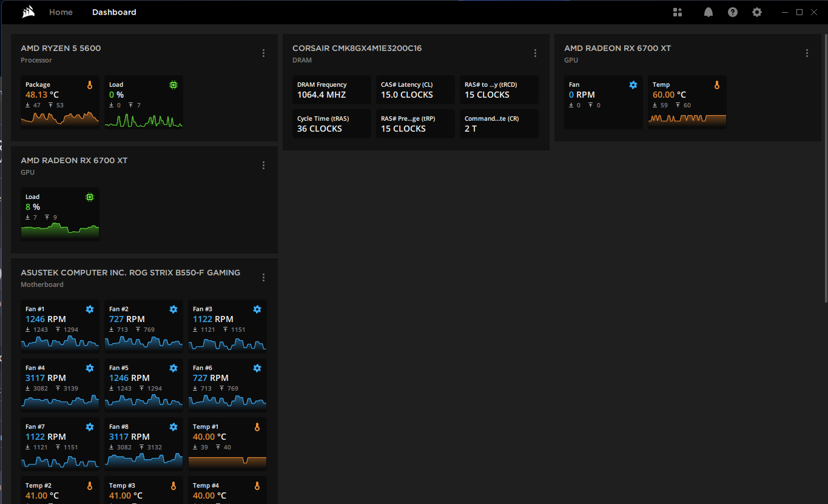The image size is (828, 504).
Task: Open the Corsair DRAM card options menu
Action: [535, 53]
